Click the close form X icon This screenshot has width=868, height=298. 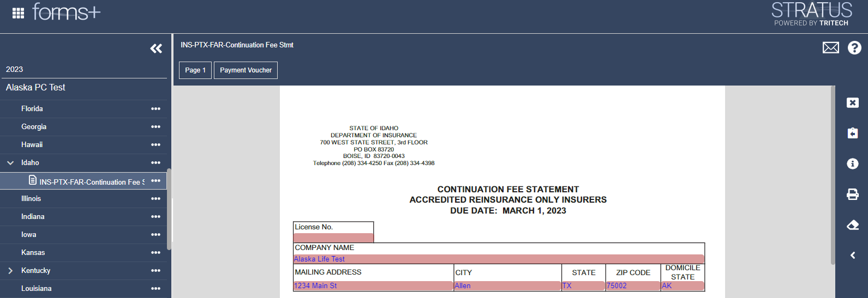coord(852,103)
